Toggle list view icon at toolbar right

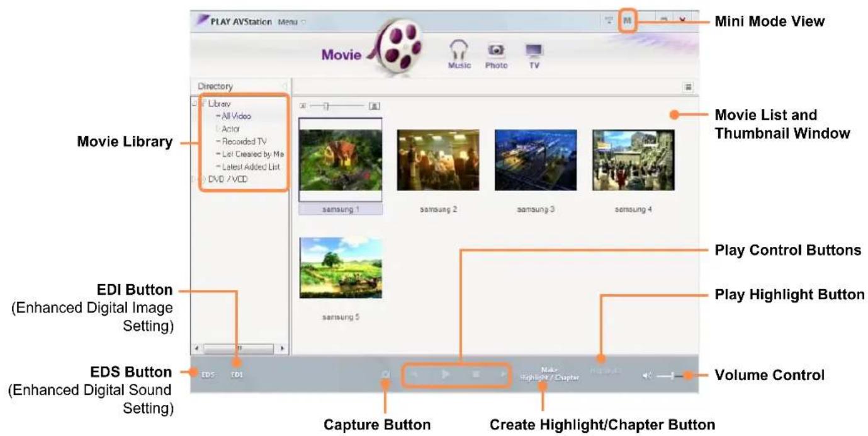[688, 87]
